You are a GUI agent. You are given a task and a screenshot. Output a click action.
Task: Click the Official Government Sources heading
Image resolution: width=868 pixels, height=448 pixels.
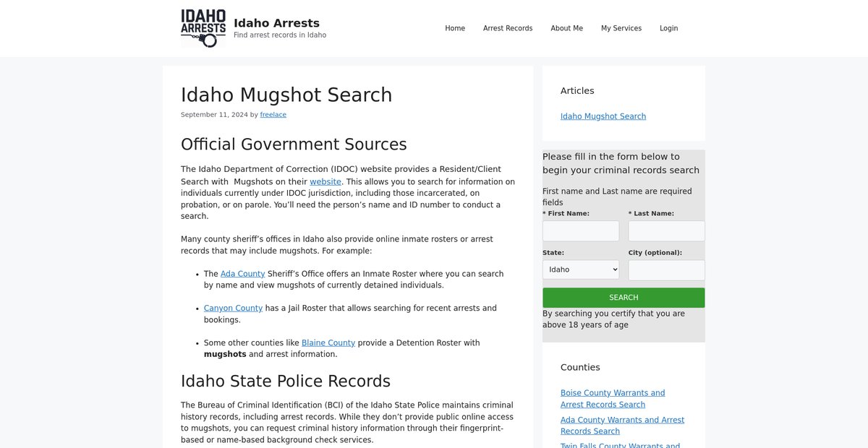tap(294, 144)
